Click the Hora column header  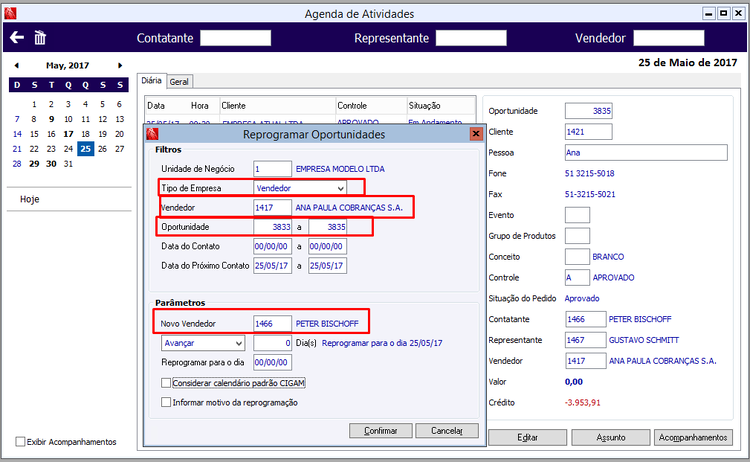(199, 106)
